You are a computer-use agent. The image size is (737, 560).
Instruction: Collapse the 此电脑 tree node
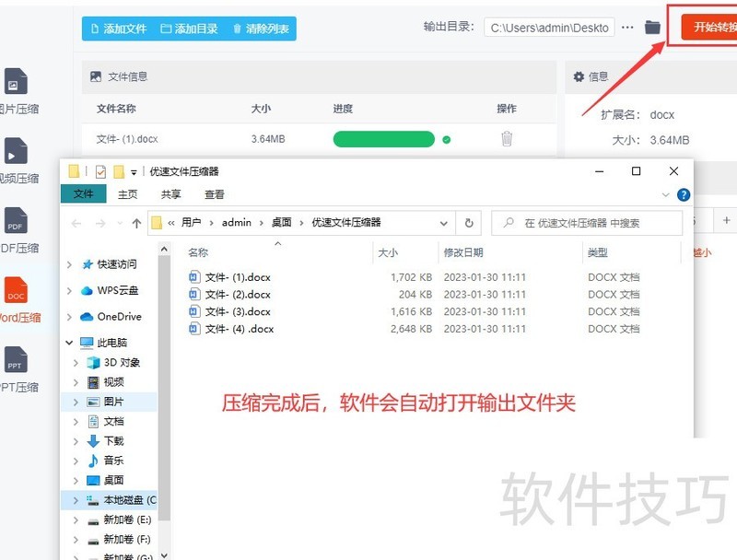pyautogui.click(x=69, y=343)
